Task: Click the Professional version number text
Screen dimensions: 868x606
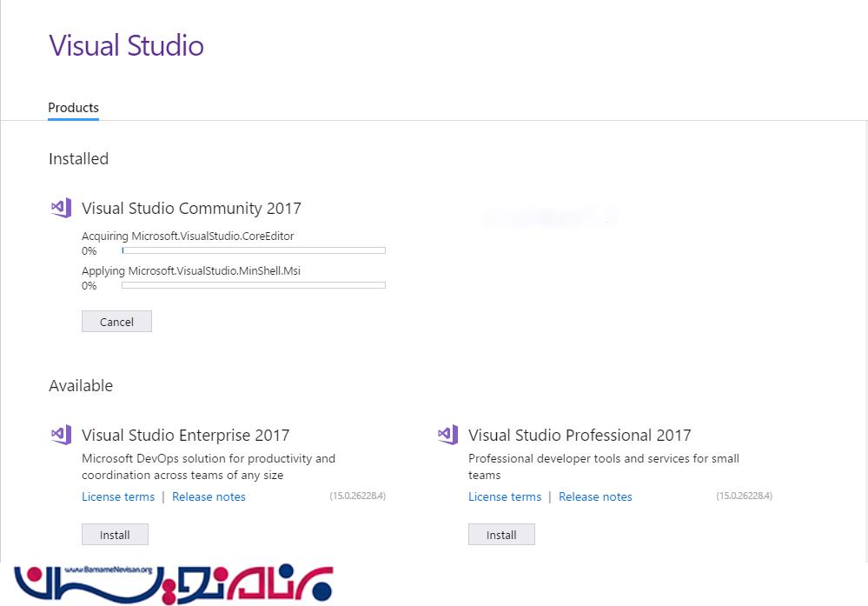Action: point(744,496)
